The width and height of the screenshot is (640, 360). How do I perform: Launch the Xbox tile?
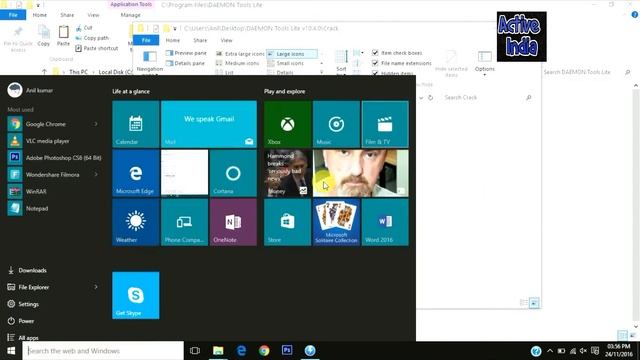(x=287, y=124)
